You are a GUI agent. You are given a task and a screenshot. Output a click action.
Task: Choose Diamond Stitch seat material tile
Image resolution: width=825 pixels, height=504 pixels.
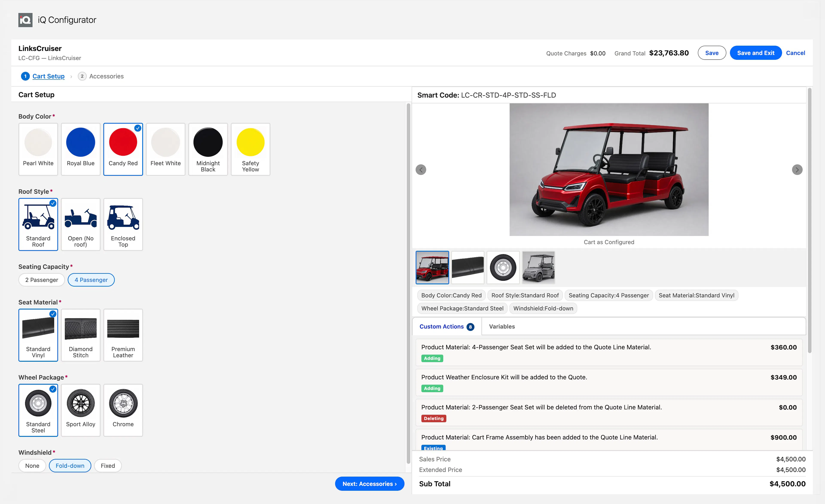pos(80,335)
